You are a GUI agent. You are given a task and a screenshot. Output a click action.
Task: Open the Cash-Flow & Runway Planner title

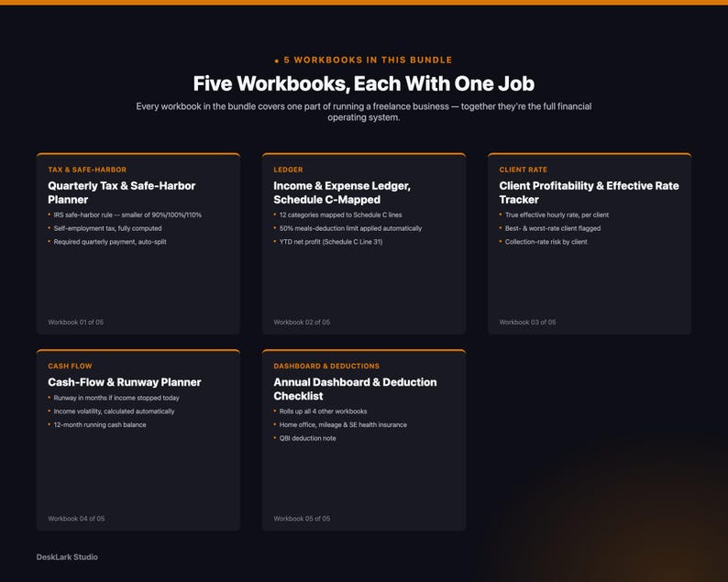pyautogui.click(x=125, y=382)
